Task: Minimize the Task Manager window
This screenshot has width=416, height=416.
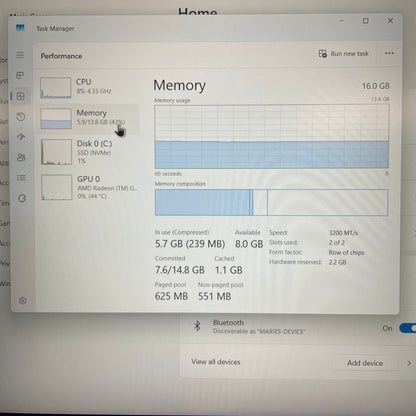Action: (x=341, y=21)
